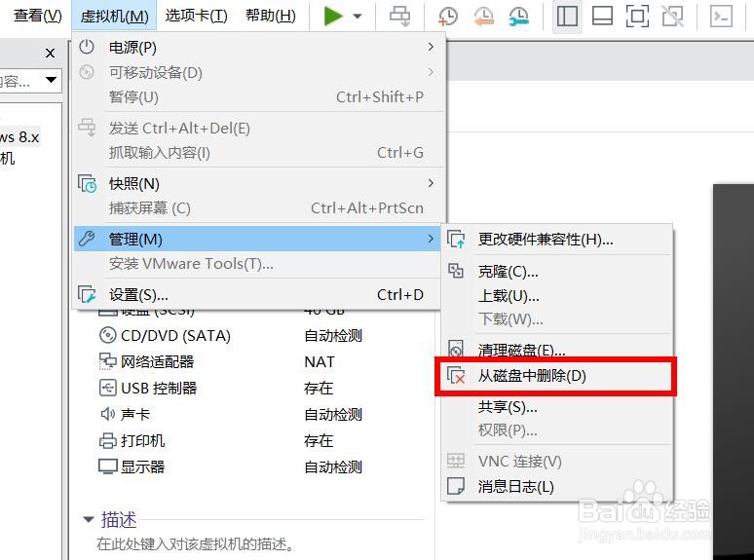This screenshot has height=560, width=754.
Task: Click the CD/DVD disc icon
Action: tap(107, 335)
